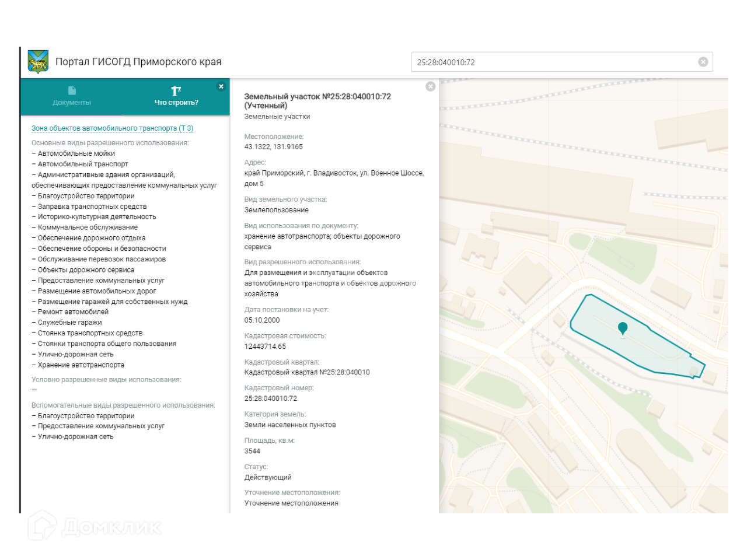Select the text 'Автомобильный транспорт'
This screenshot has width=747, height=560.
(83, 164)
